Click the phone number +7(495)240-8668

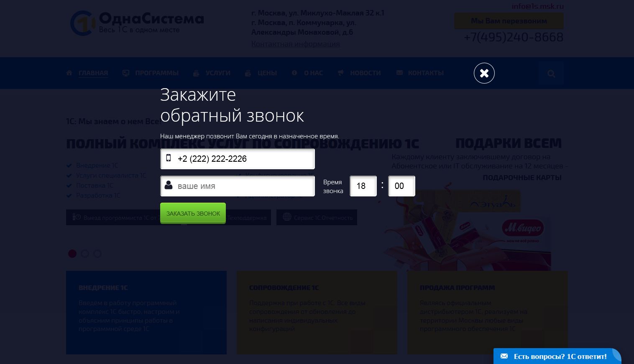[x=514, y=37]
